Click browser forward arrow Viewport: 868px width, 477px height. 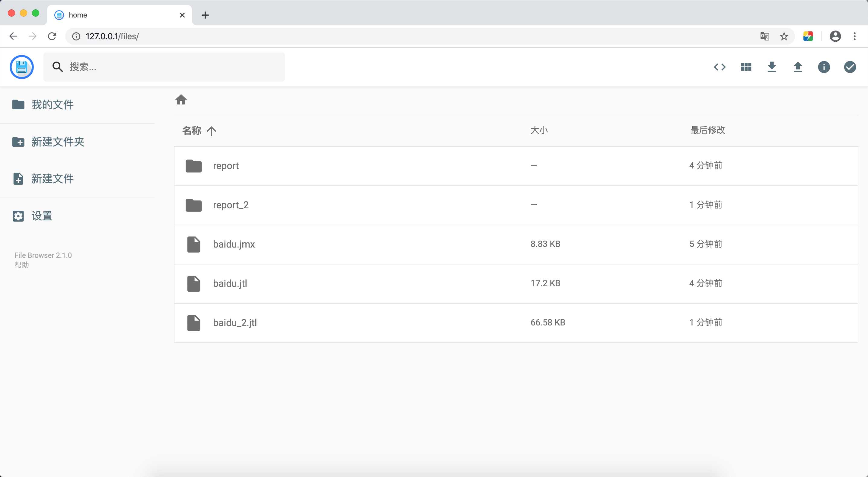coord(32,36)
